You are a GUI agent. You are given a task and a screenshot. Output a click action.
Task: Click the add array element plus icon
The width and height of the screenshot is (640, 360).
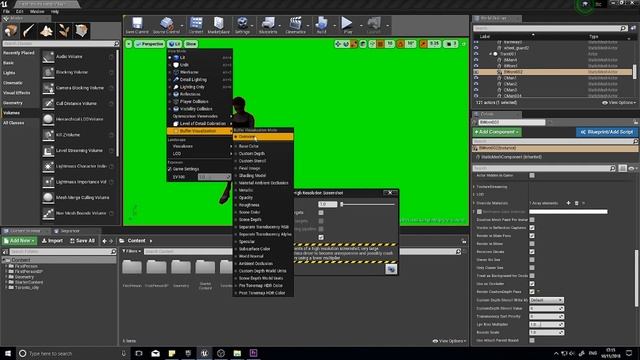568,203
